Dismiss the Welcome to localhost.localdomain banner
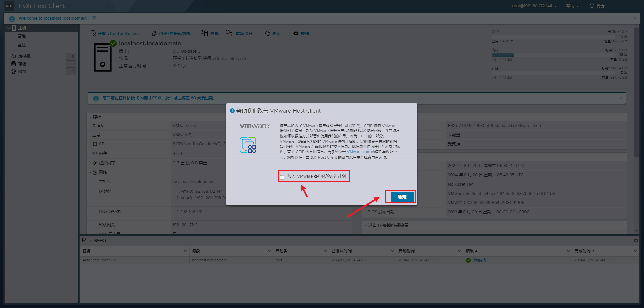The width and height of the screenshot is (644, 308). pos(635,18)
